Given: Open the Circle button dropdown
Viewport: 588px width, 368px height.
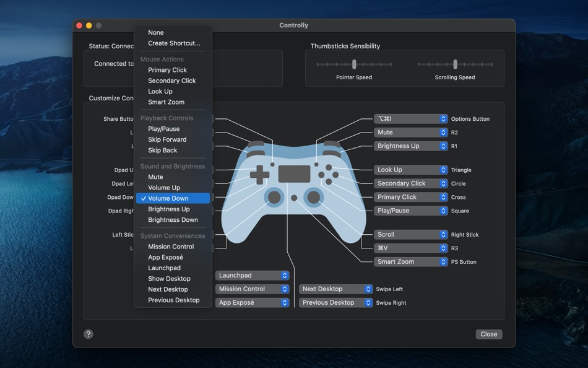Looking at the screenshot, I should click(x=410, y=183).
